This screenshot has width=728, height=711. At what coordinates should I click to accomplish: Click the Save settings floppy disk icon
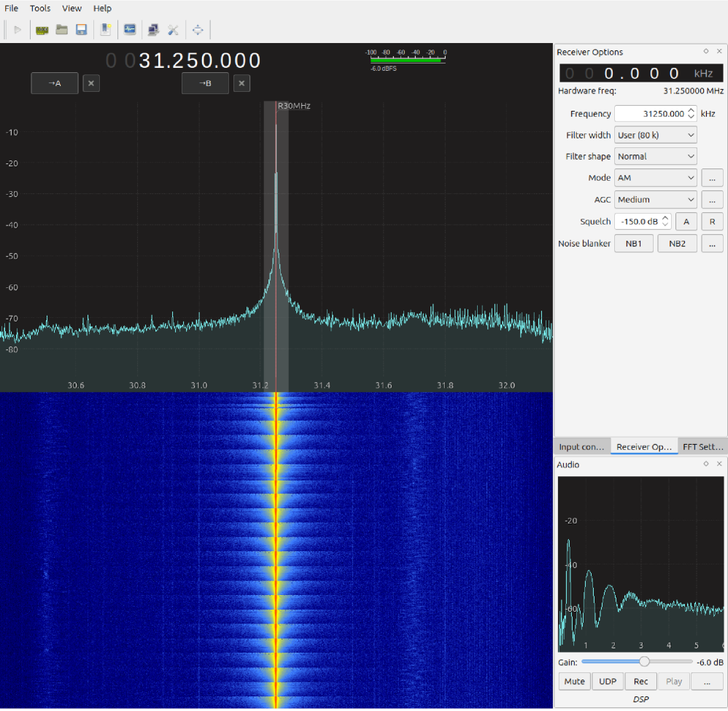pyautogui.click(x=82, y=30)
